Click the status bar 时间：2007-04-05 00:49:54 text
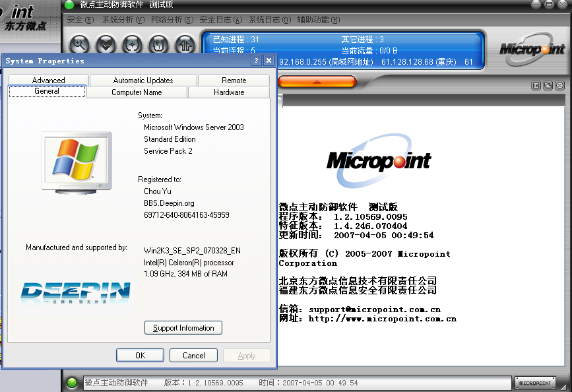572x392 pixels. (x=308, y=383)
